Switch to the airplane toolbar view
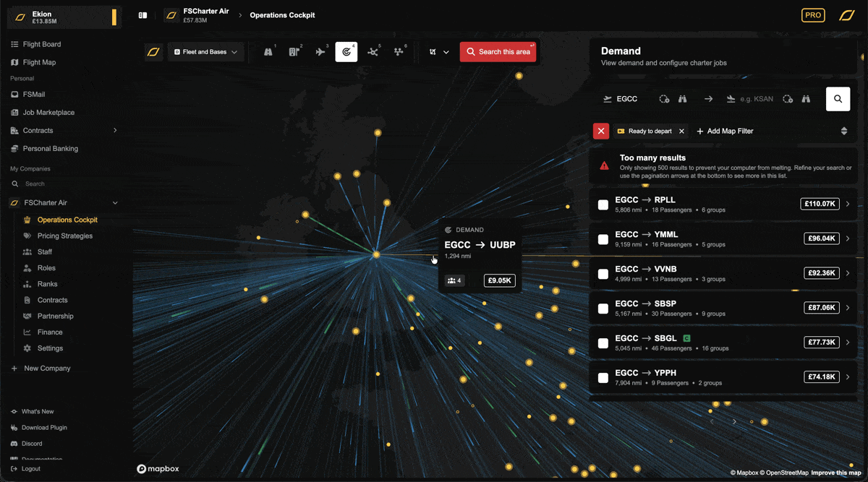This screenshot has width=868, height=482. click(320, 52)
